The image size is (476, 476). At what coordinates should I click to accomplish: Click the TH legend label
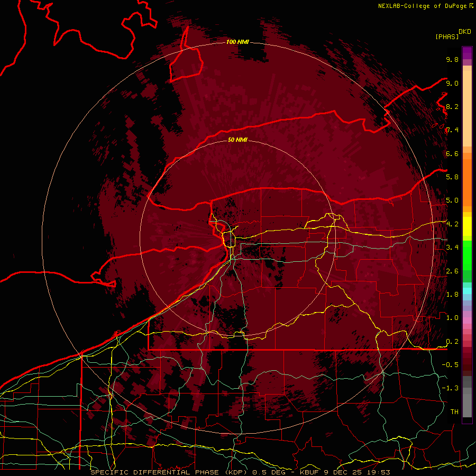coord(454,412)
